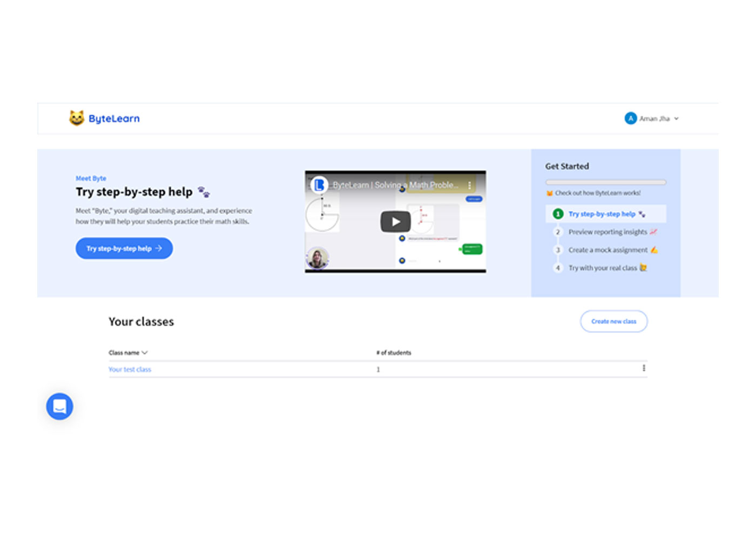Select Preview reporting insights step
This screenshot has height=540, width=756.
point(607,232)
